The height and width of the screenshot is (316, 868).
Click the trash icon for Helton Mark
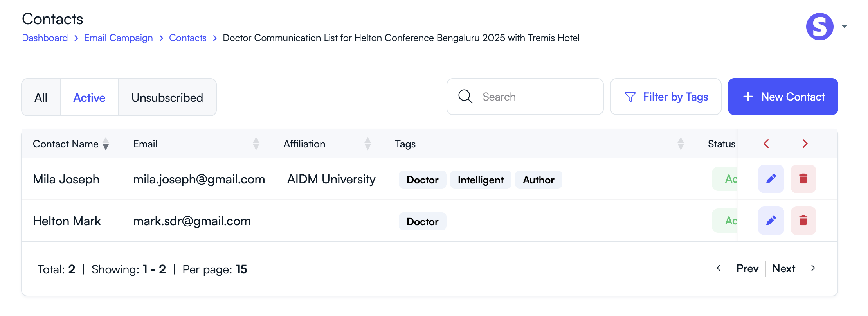(803, 221)
